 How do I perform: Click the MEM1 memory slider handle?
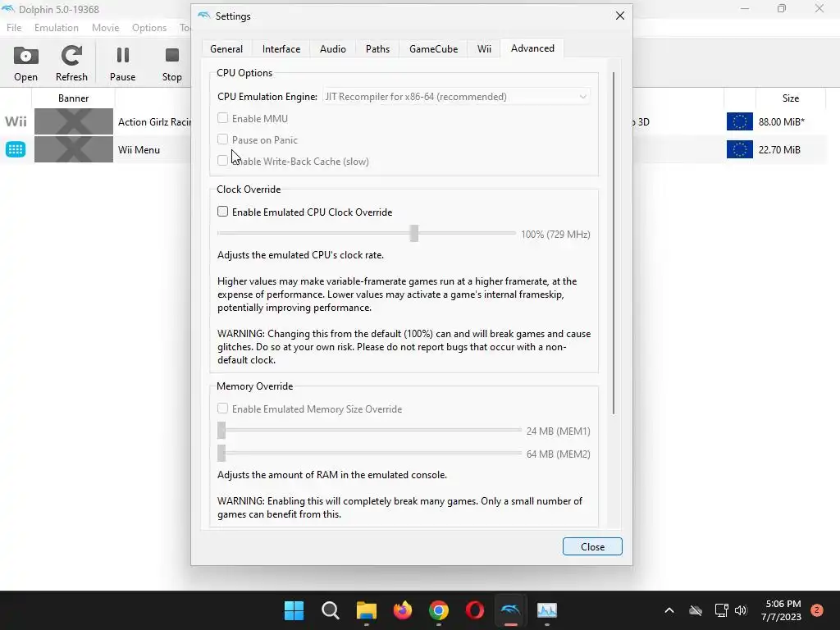coord(221,430)
